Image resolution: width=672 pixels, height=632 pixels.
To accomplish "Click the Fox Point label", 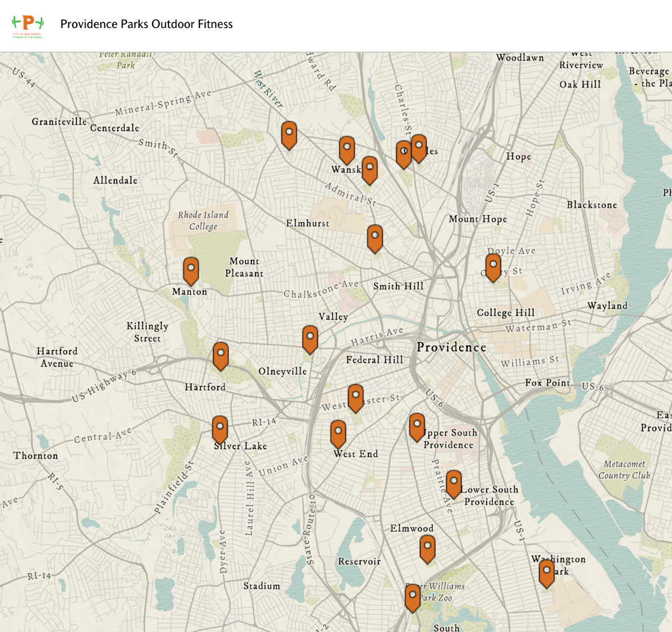I will coord(548,383).
